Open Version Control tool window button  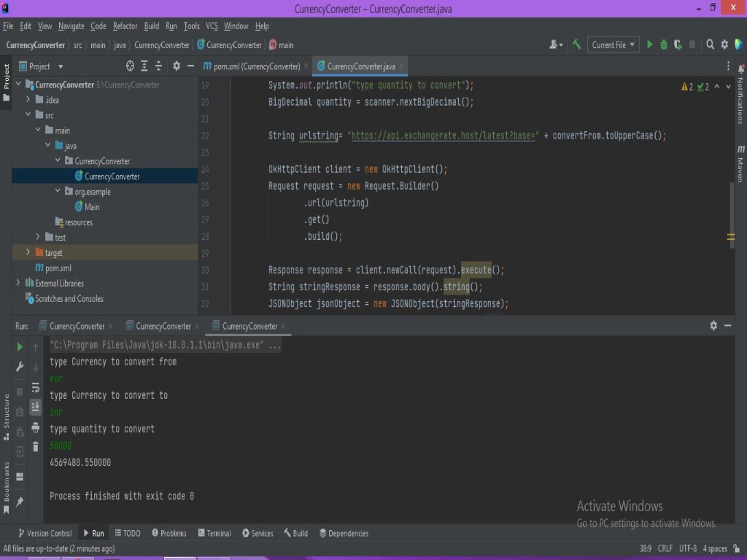point(44,533)
